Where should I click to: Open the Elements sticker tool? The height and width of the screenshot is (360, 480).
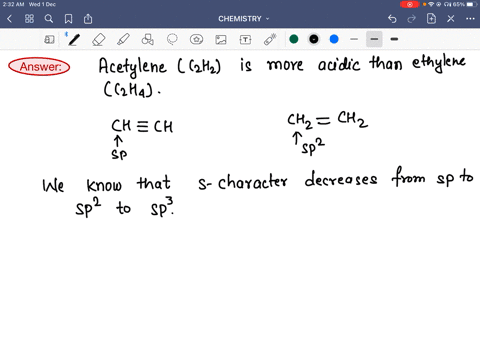196,39
